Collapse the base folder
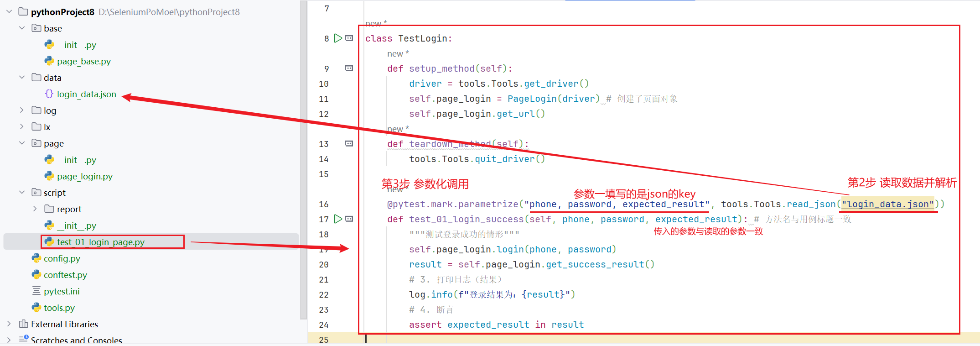Image resolution: width=980 pixels, height=346 pixels. tap(22, 28)
